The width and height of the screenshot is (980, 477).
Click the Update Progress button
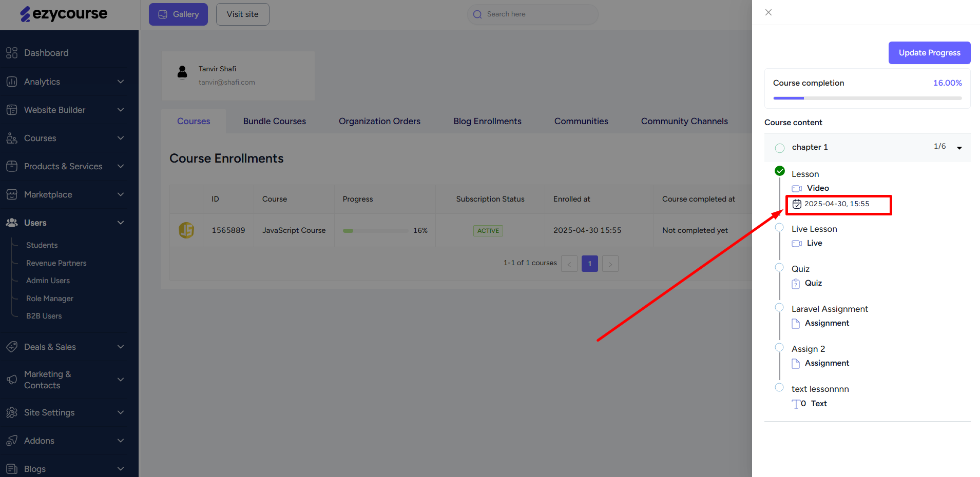[929, 53]
